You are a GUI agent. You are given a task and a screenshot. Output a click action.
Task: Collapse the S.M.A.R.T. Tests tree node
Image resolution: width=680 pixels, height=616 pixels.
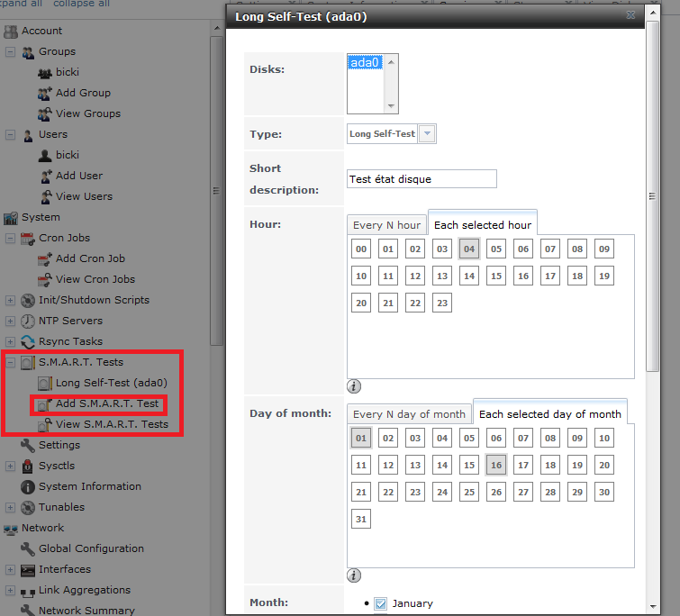[11, 362]
